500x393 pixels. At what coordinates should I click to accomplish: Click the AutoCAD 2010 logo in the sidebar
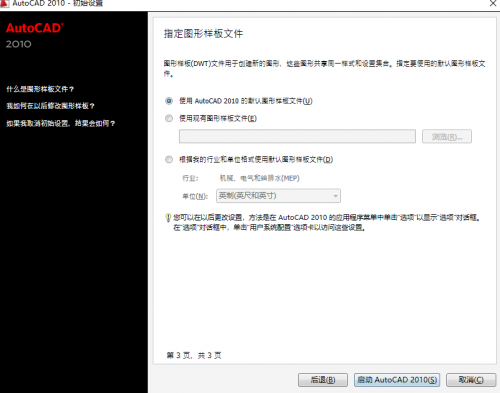click(35, 35)
